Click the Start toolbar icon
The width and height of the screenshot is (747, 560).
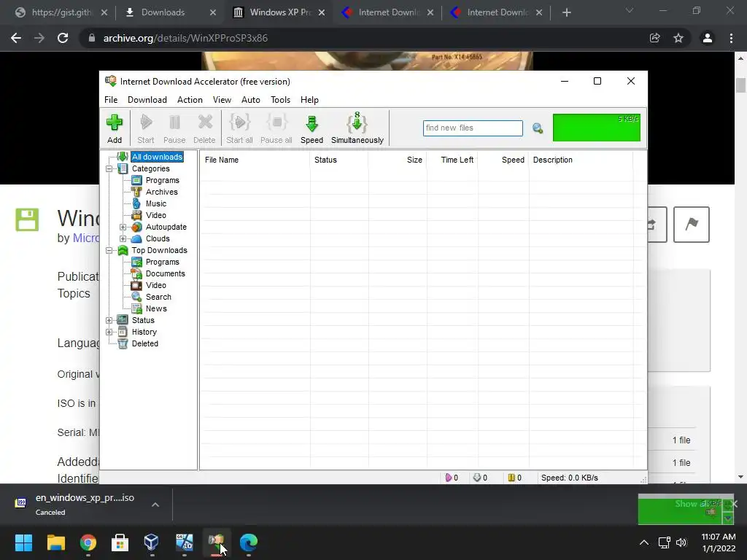tap(146, 128)
